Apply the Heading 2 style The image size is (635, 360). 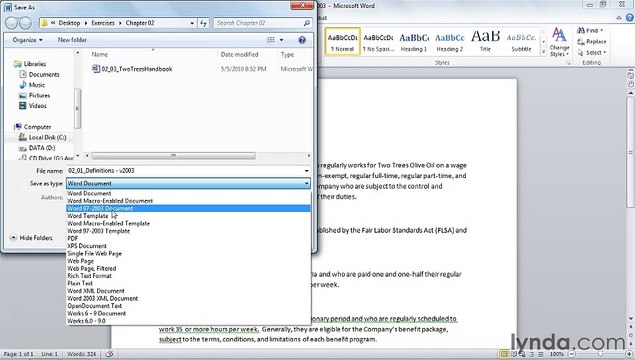click(450, 42)
